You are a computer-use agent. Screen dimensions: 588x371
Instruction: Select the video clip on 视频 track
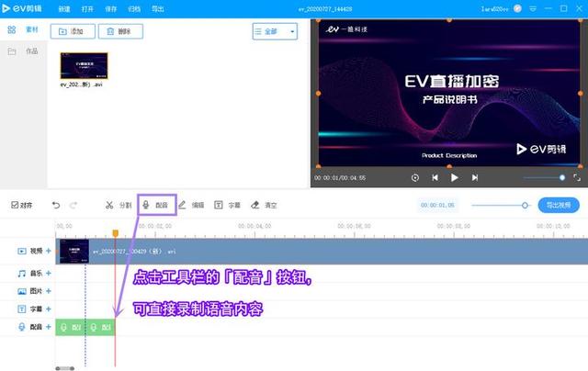click(322, 251)
